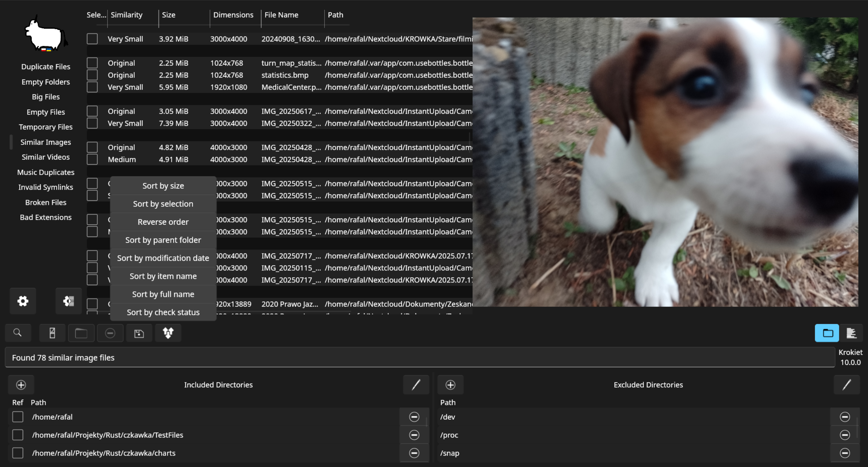Open selection options via the select icon
The image size is (868, 467).
tap(52, 333)
